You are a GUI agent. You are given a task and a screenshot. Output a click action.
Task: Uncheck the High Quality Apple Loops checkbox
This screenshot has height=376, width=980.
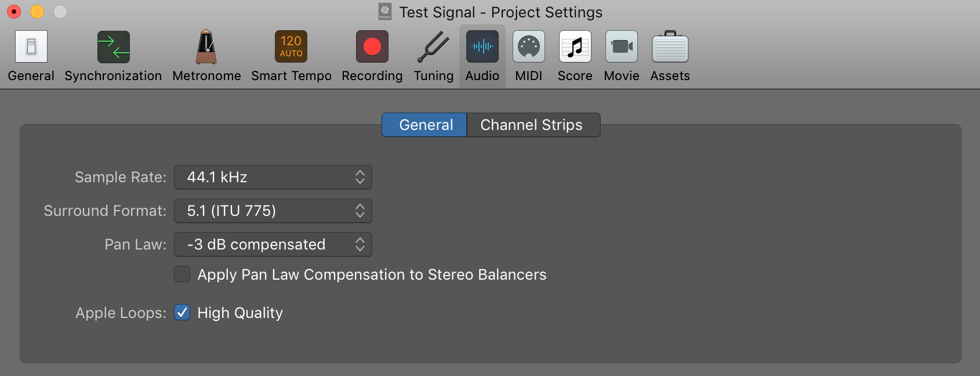[x=182, y=313]
